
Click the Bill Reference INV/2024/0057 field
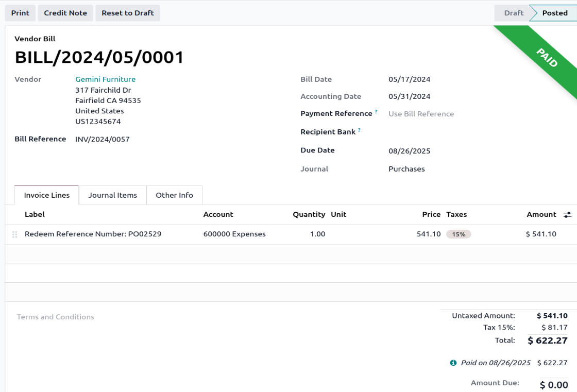point(103,139)
